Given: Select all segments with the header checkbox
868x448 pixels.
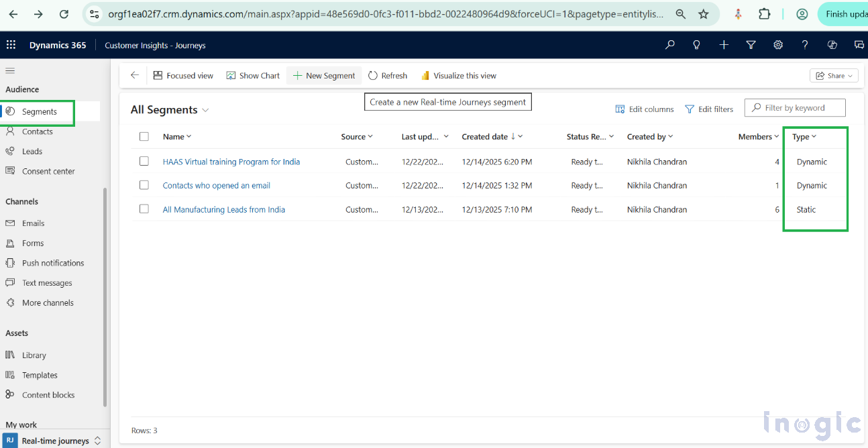Looking at the screenshot, I should (144, 136).
